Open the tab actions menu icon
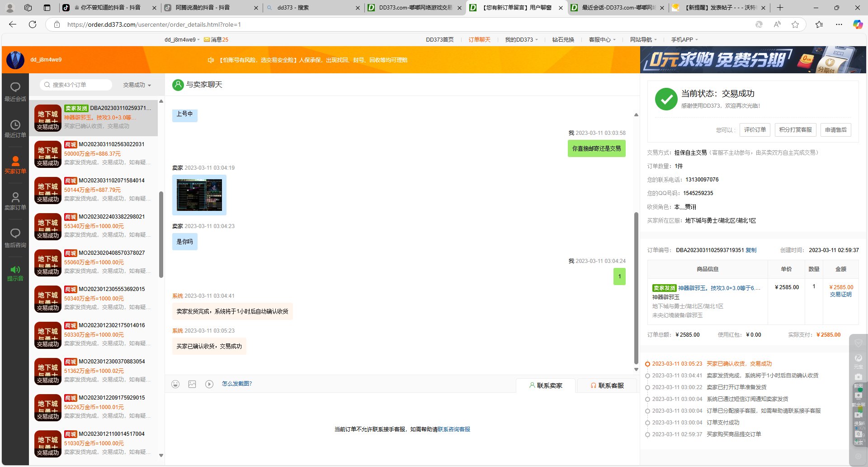The image size is (868, 467). point(47,8)
